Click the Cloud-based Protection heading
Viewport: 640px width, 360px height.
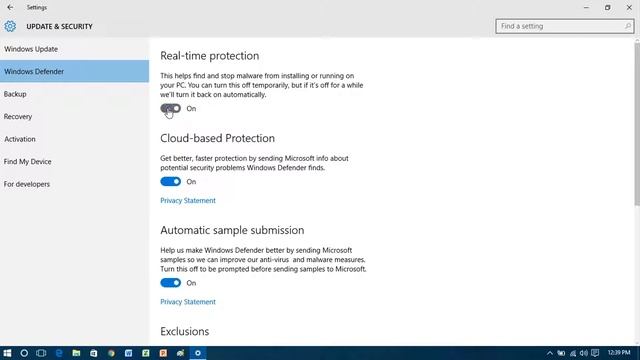pyautogui.click(x=217, y=138)
